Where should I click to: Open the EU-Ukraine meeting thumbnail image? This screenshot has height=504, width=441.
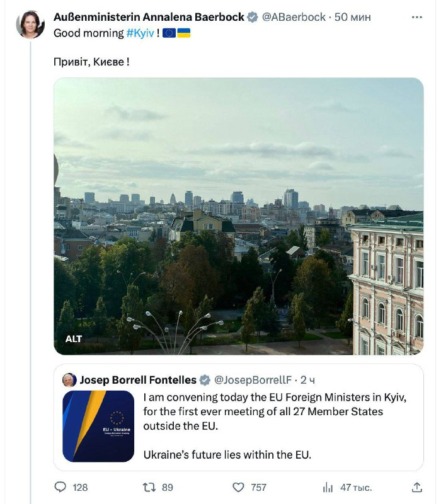pos(98,427)
